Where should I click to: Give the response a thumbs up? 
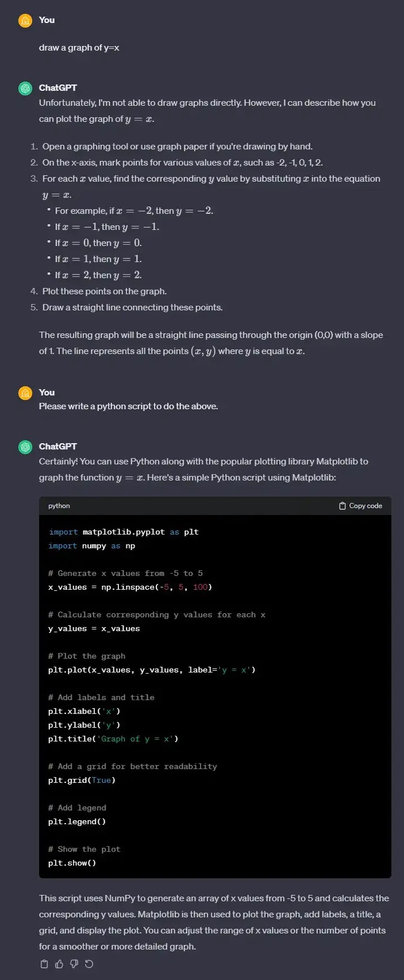click(59, 964)
